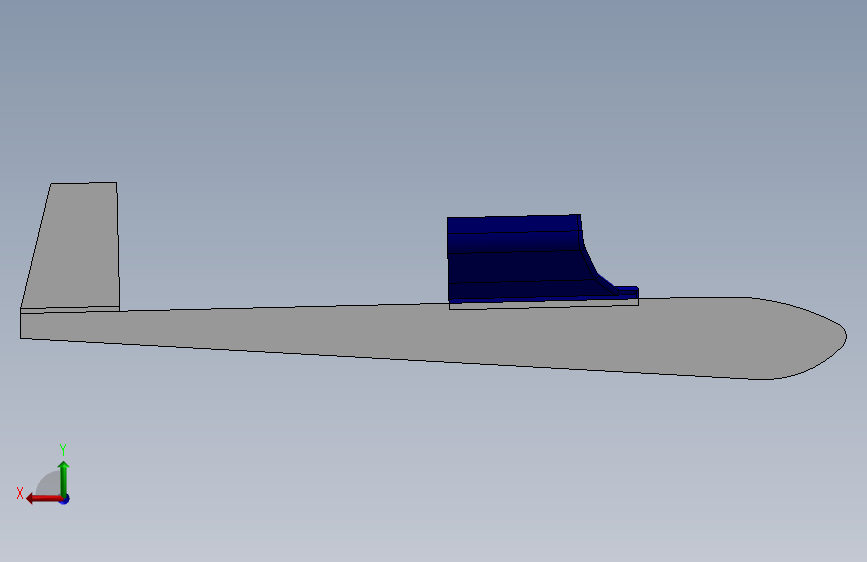The width and height of the screenshot is (867, 562).
Task: Click the green Y axis arrow of the triad
Action: [x=64, y=479]
